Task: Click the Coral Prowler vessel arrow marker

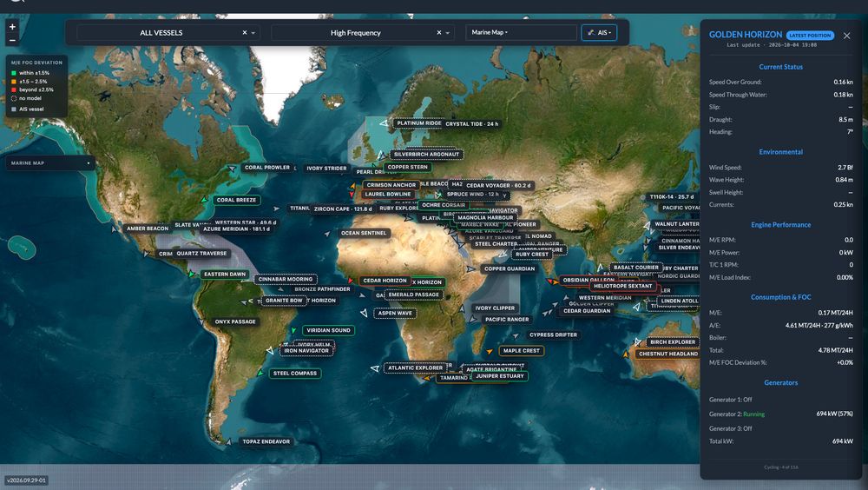Action: (x=232, y=168)
